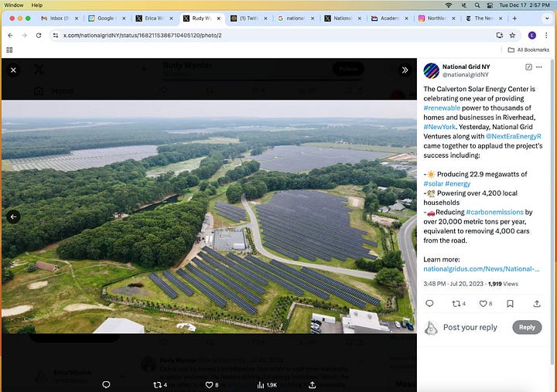Screen dimensions: 557x392
Task: Switch to the Gmail Inbox tab
Action: coord(59,18)
